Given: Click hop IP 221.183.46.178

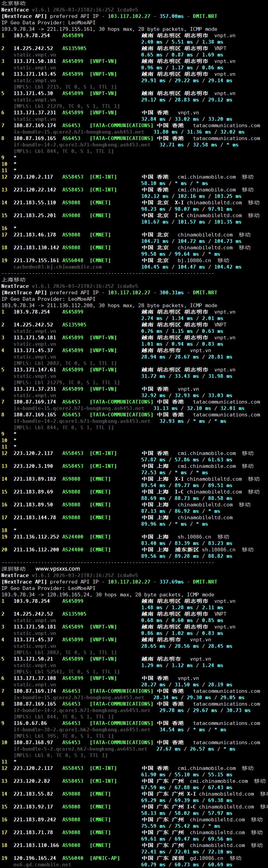Looking at the screenshot, I should (x=35, y=235).
